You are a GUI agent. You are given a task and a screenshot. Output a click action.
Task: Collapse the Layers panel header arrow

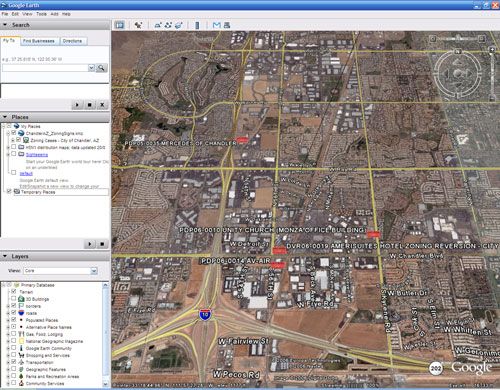click(5, 256)
